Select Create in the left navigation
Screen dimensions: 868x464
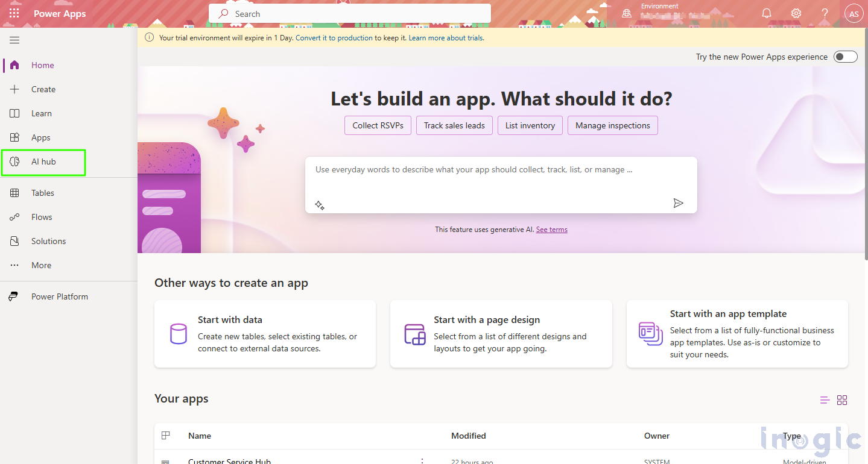coord(69,89)
